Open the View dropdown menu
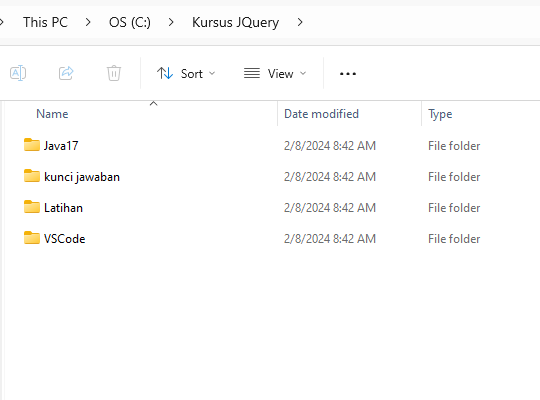 tap(275, 73)
